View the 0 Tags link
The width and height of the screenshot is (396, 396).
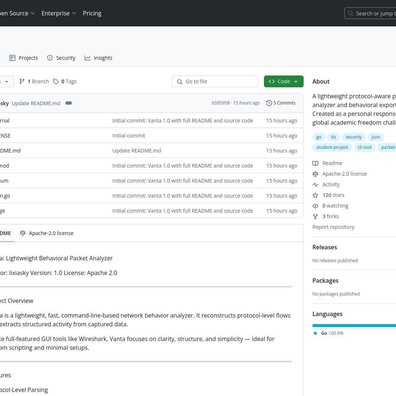[65, 81]
